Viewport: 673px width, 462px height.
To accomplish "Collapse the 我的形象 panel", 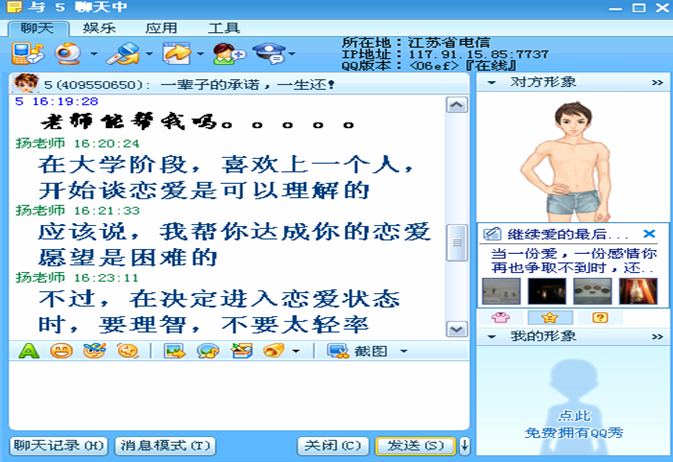I will coord(491,337).
